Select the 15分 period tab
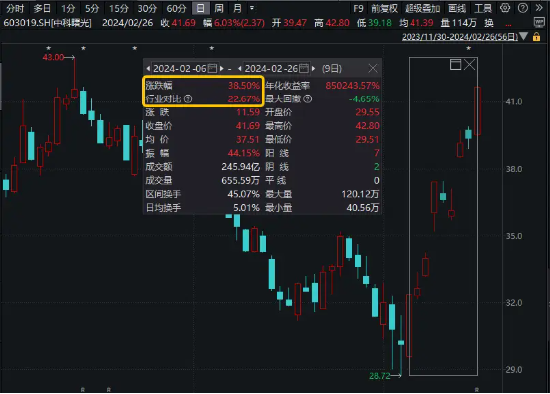Viewport: 550px width, 394px height. [119, 8]
